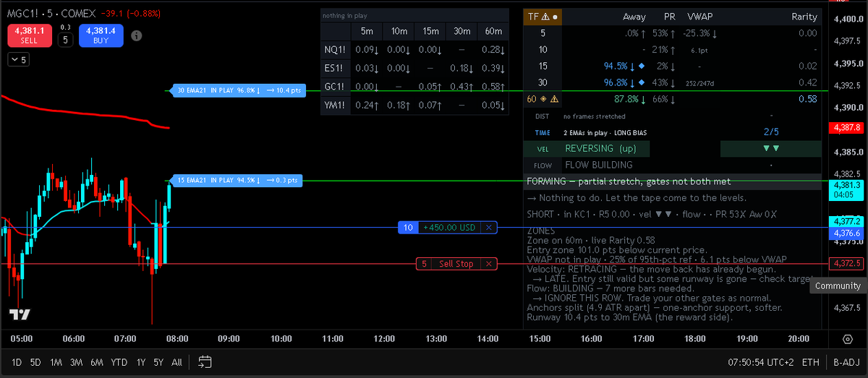Click the 4,376.6 blue price label

[x=846, y=233]
